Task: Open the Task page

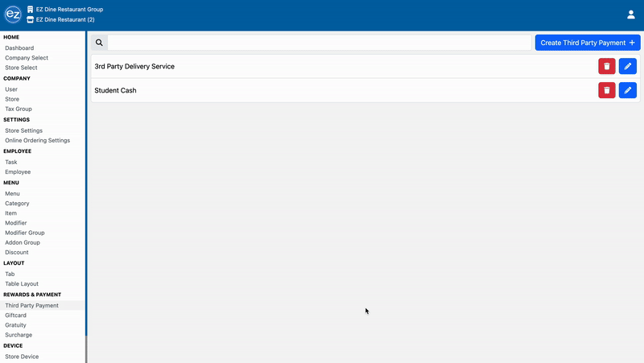Action: [11, 163]
